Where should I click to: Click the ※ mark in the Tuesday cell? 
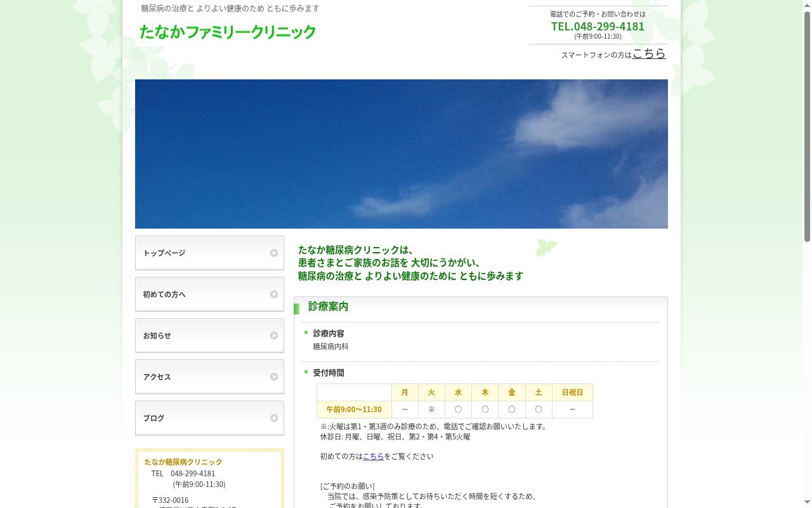(431, 410)
